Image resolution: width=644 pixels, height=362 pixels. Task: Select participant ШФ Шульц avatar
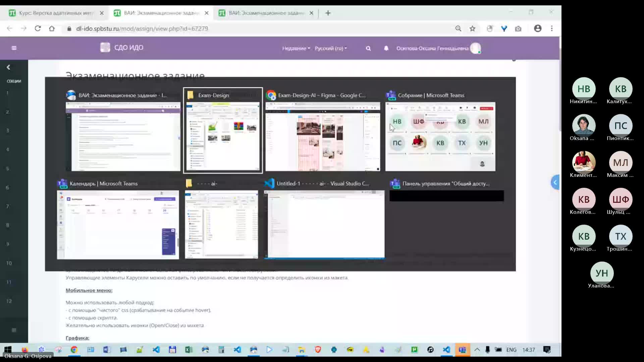pos(621,199)
